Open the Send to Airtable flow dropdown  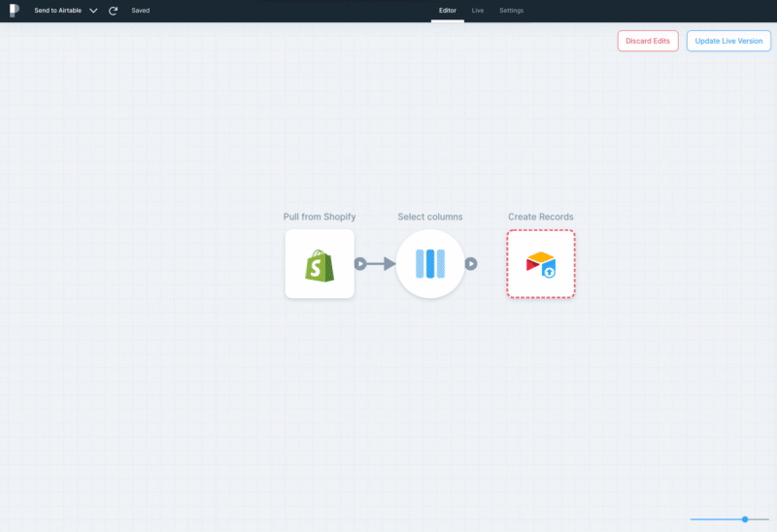[93, 11]
